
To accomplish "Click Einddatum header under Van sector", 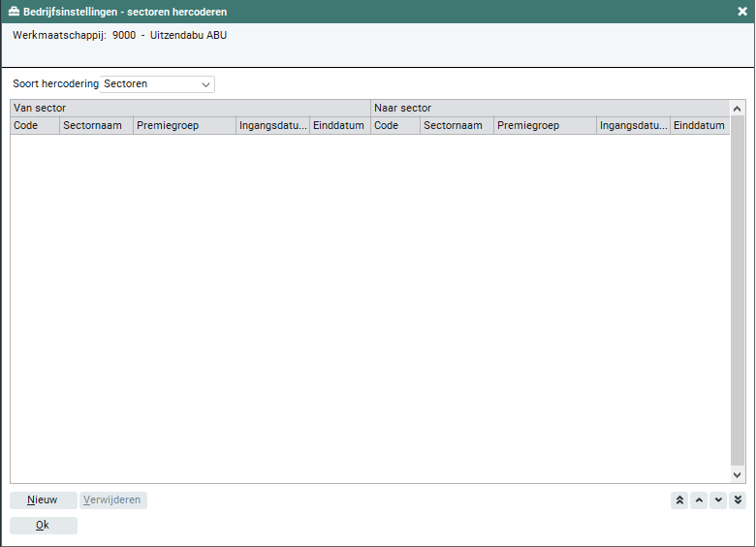I will click(x=339, y=126).
